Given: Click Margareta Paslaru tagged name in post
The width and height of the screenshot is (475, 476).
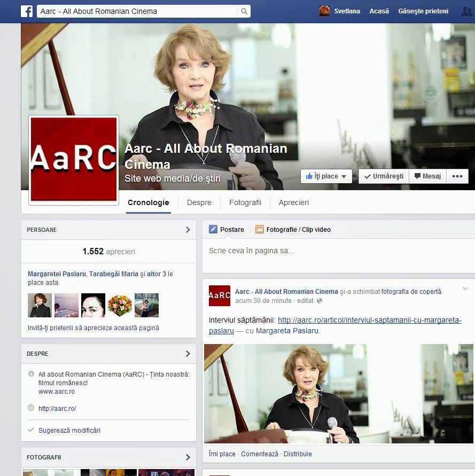Looking at the screenshot, I should pyautogui.click(x=287, y=331).
